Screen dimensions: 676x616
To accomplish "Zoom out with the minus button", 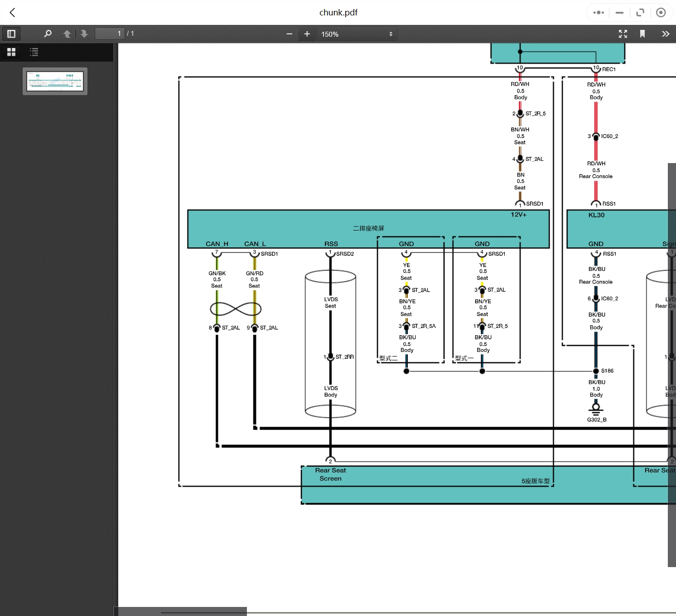I will pos(289,34).
